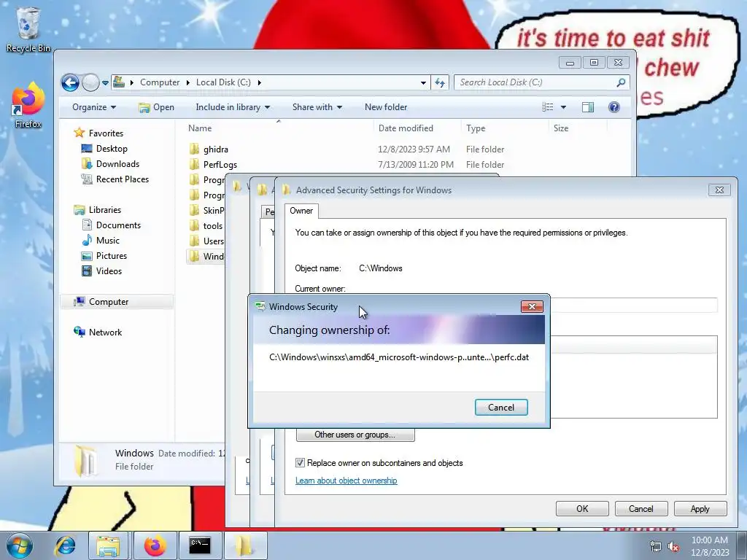
Task: Select Videos library
Action: point(109,271)
